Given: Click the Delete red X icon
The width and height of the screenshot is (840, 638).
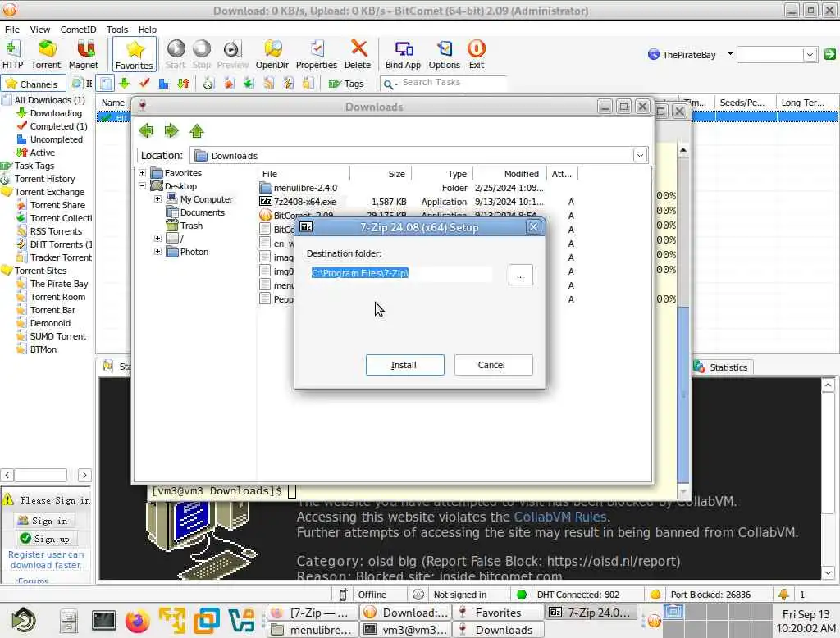Looking at the screenshot, I should 358,55.
